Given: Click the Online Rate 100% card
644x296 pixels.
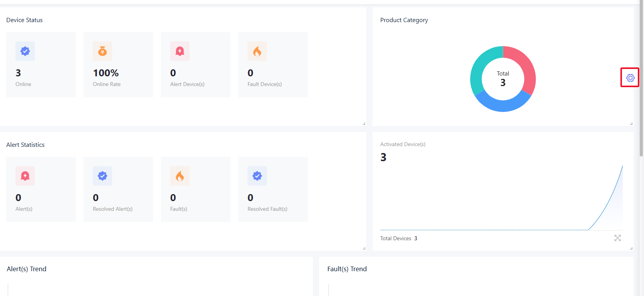Looking at the screenshot, I should pyautogui.click(x=118, y=65).
